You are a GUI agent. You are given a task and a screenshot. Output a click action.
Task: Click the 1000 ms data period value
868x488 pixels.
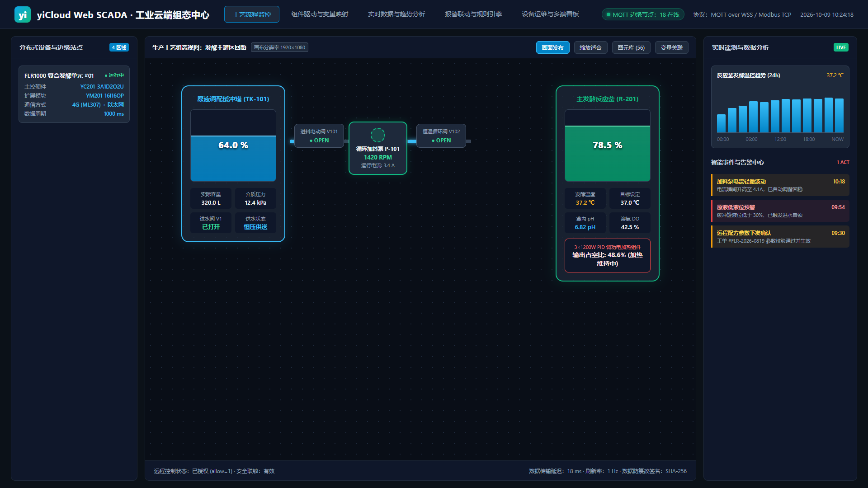point(114,114)
